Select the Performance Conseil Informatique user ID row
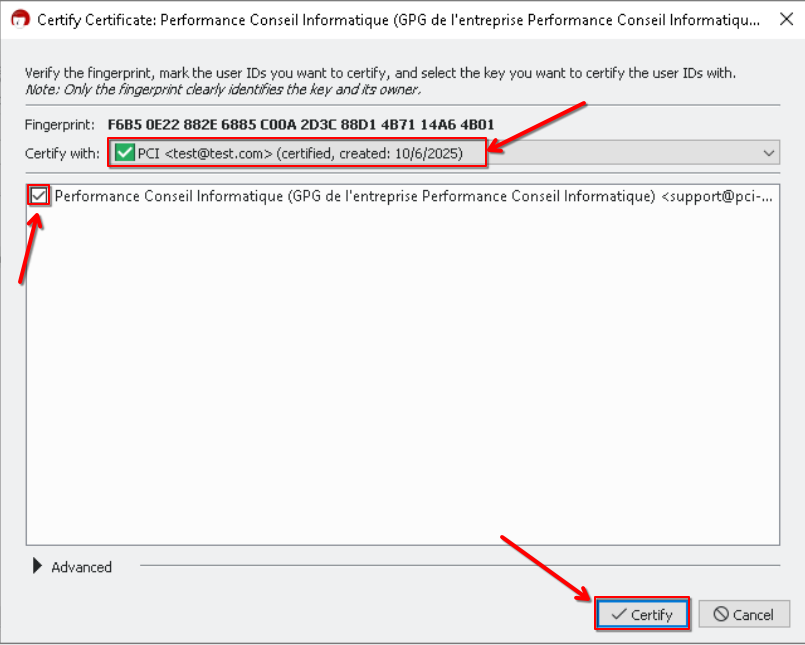The width and height of the screenshot is (805, 645). [410, 197]
